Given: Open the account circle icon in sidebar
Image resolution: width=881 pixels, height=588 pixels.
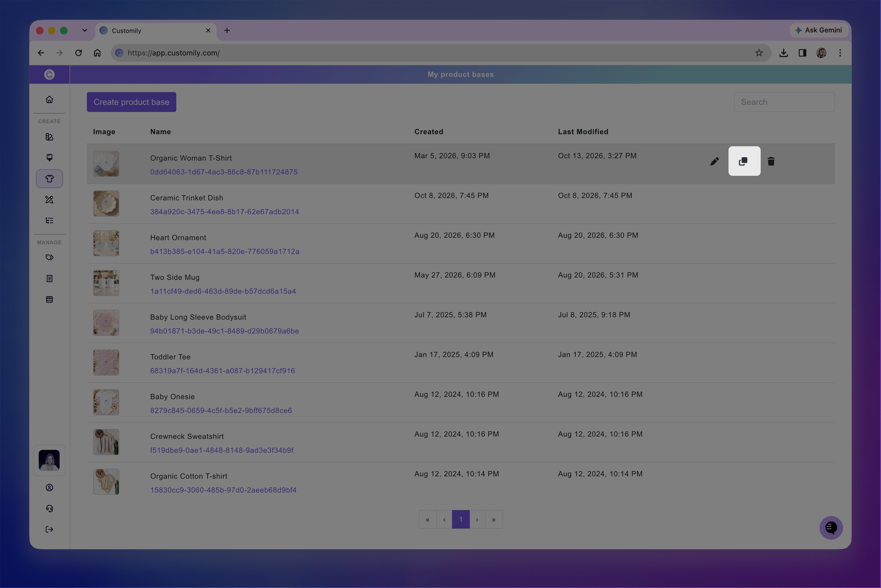Looking at the screenshot, I should pyautogui.click(x=49, y=488).
